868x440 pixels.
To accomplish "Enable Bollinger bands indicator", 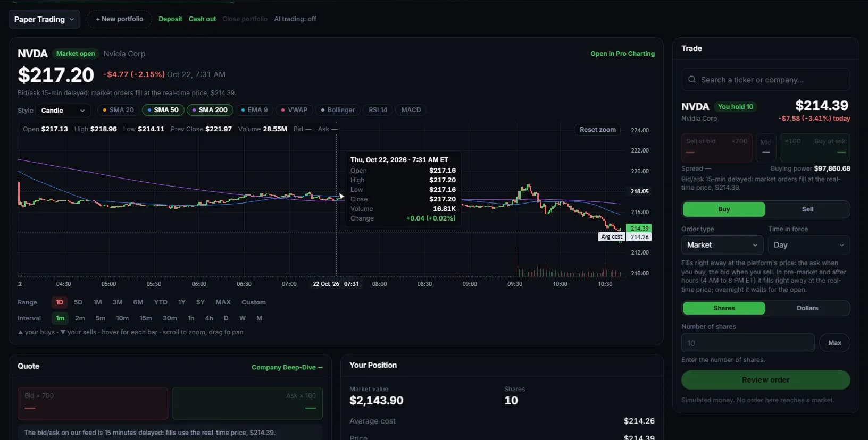I will pos(338,110).
